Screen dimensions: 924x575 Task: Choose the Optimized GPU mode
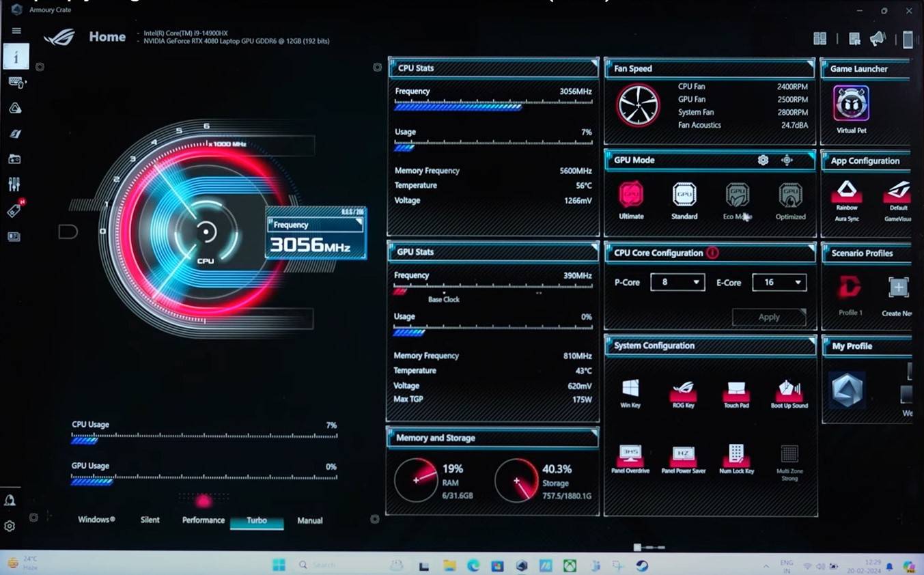coord(790,196)
